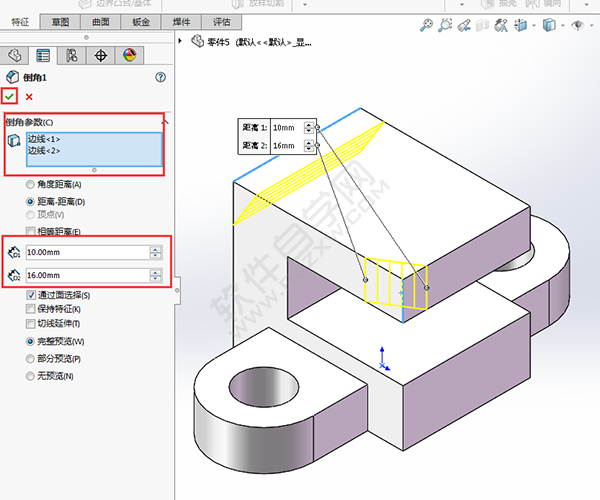Select 完整预览(W) radio option
The image size is (600, 500).
30,342
